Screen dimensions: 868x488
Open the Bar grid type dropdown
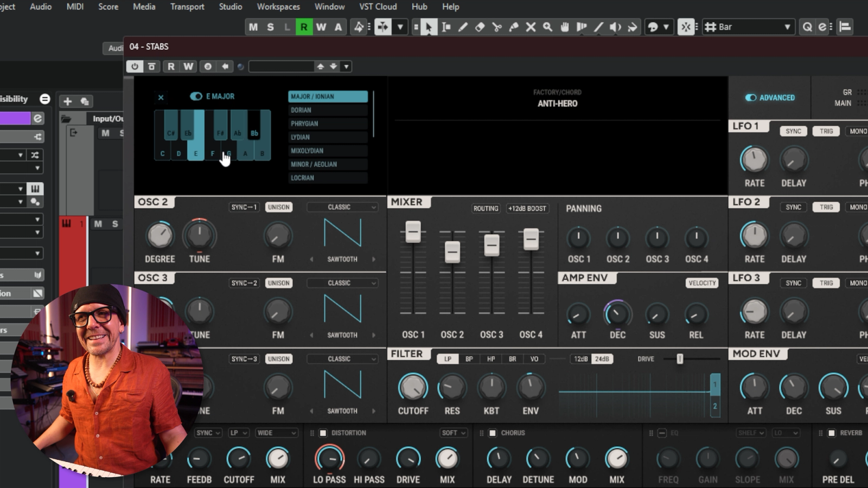[x=749, y=27]
